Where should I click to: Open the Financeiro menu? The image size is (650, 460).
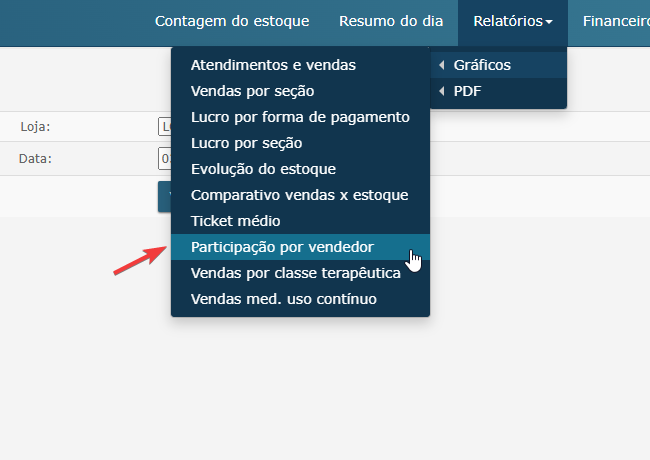[616, 22]
